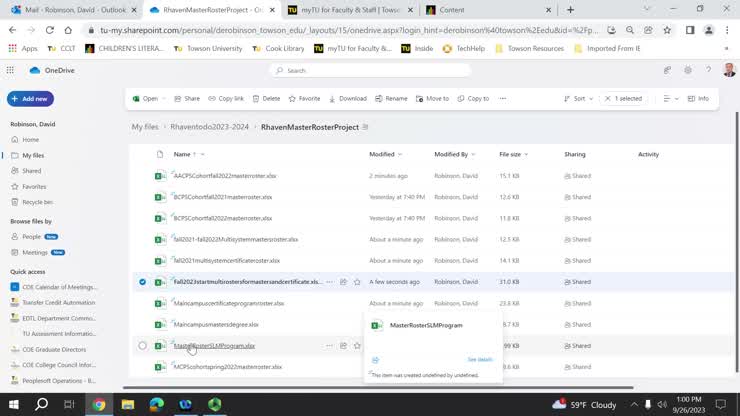Open the Info details pane
The width and height of the screenshot is (740, 416).
pos(698,99)
